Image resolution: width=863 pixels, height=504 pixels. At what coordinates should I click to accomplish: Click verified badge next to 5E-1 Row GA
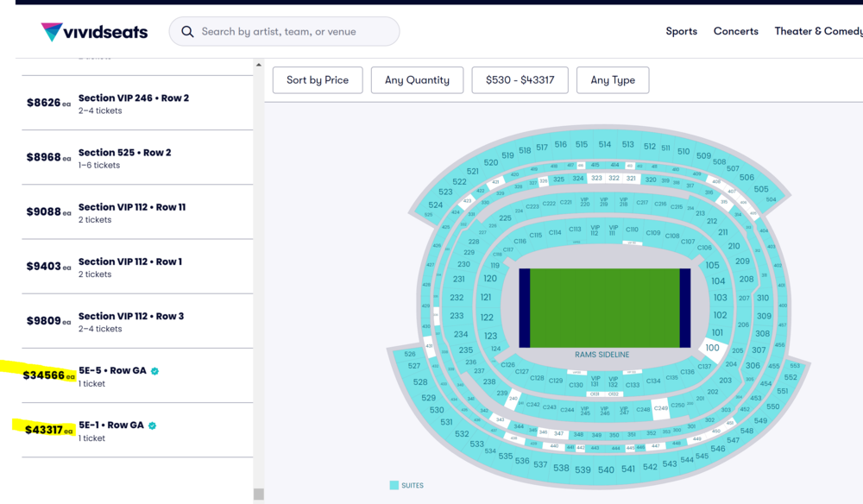[x=153, y=425]
